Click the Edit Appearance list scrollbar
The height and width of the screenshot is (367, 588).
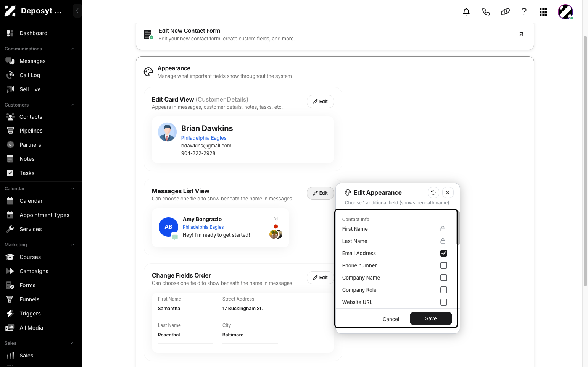(x=458, y=228)
